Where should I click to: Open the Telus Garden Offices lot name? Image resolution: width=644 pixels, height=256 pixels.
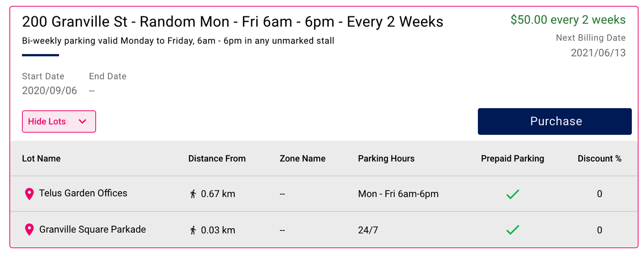click(x=83, y=193)
